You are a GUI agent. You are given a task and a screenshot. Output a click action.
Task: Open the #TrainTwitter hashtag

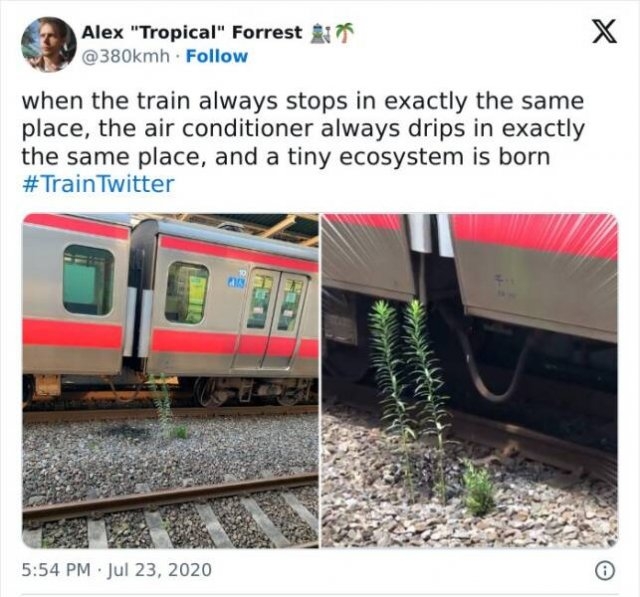point(98,184)
